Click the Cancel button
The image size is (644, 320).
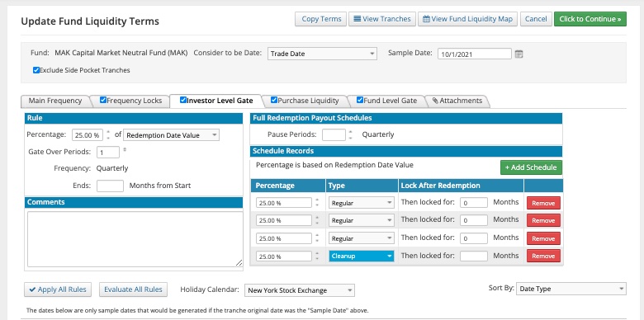pyautogui.click(x=536, y=19)
